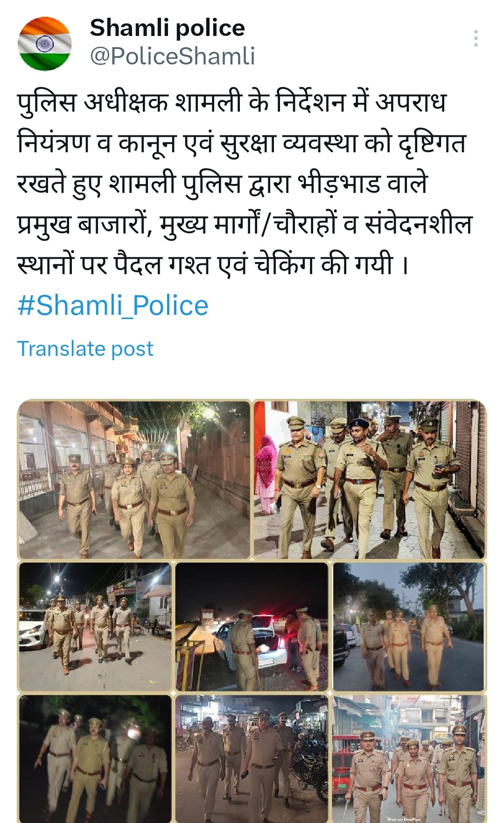
Task: Open bottom-right daytime market patrol photo
Action: pyautogui.click(x=408, y=759)
